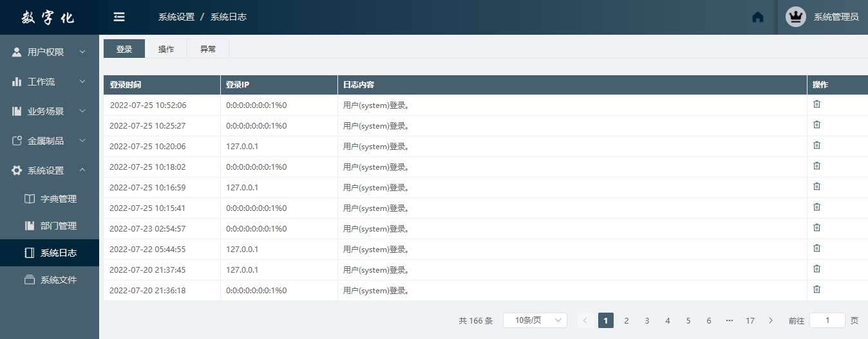Image resolution: width=868 pixels, height=339 pixels.
Task: Click the crown avatar icon
Action: [x=796, y=17]
